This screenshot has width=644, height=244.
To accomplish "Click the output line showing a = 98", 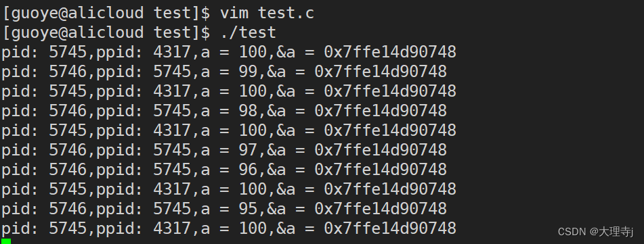I will coord(224,111).
